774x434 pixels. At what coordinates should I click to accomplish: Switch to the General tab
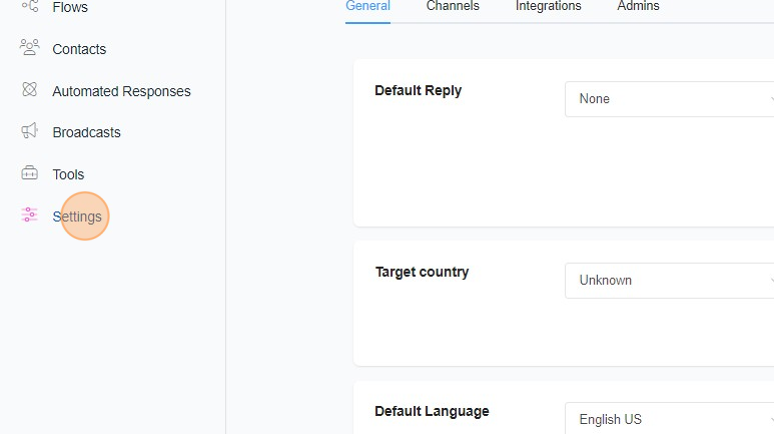[x=368, y=6]
